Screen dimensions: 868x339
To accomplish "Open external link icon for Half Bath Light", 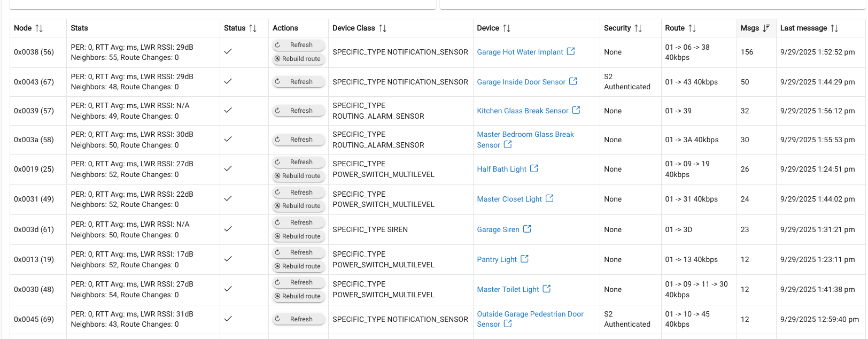I will coord(534,168).
